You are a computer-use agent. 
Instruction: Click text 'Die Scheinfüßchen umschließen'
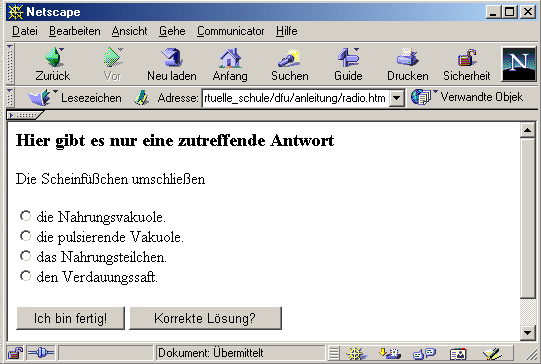[x=110, y=179]
